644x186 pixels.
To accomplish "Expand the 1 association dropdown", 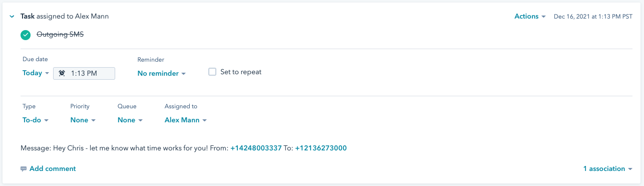I will pyautogui.click(x=607, y=169).
